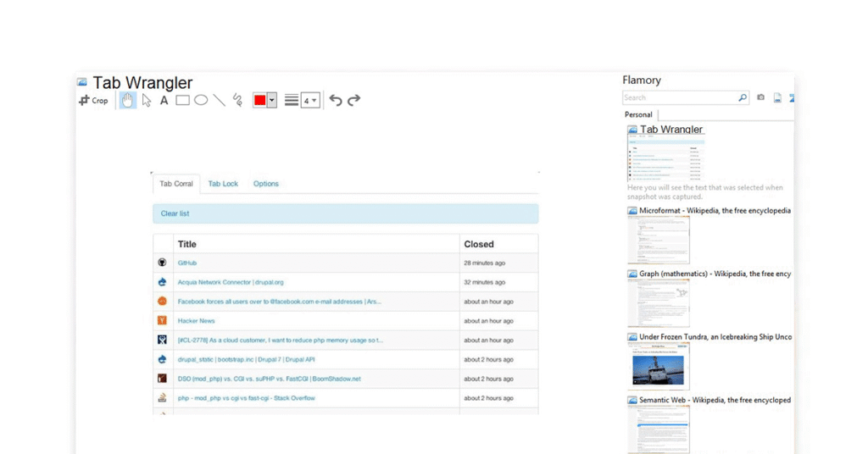Screen dimensions: 868x454
Task: Redo the last edit
Action: 353,100
